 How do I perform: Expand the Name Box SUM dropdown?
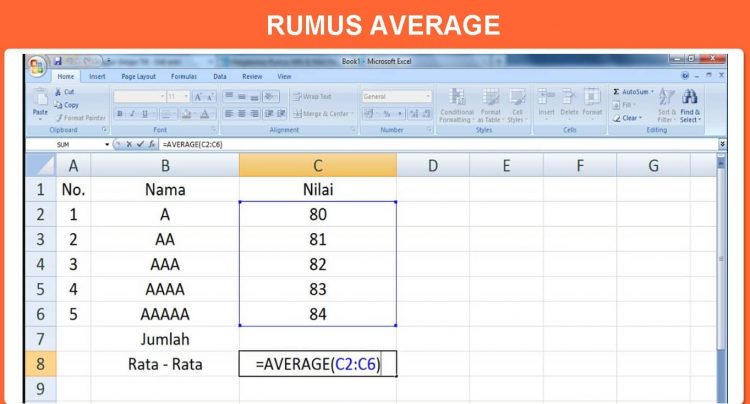(x=107, y=144)
